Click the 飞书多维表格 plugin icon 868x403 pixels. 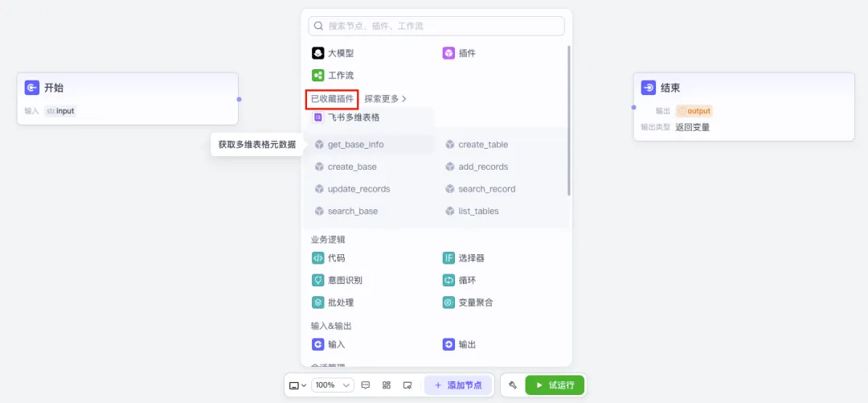317,117
